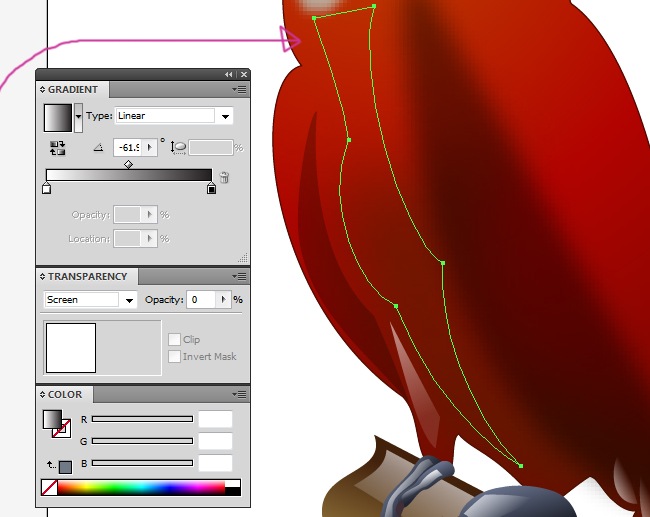The image size is (650, 517).
Task: Pick a color from the spectrum bar
Action: click(140, 488)
